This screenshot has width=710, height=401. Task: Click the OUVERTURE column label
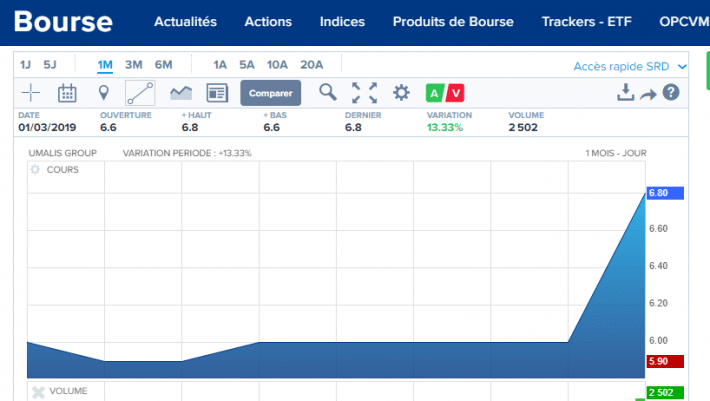pyautogui.click(x=126, y=115)
